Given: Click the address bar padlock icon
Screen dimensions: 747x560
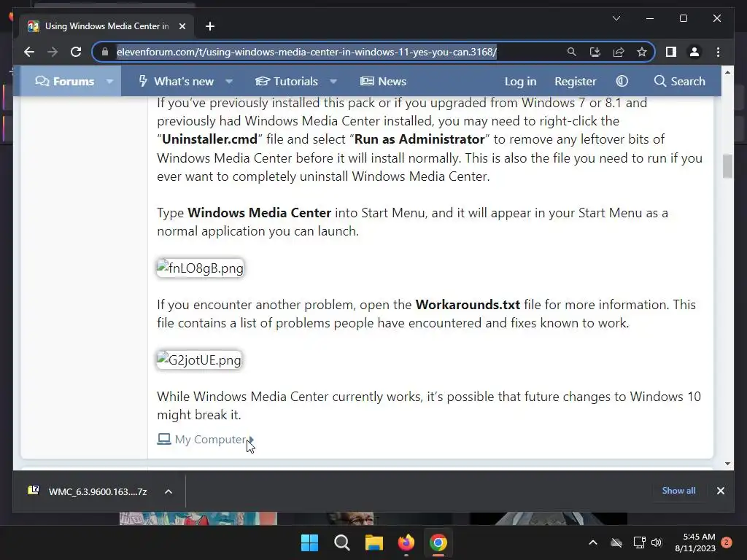Looking at the screenshot, I should coord(105,52).
